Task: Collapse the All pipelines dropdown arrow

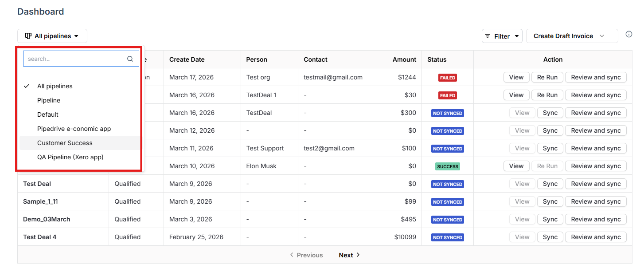Action: (x=77, y=36)
